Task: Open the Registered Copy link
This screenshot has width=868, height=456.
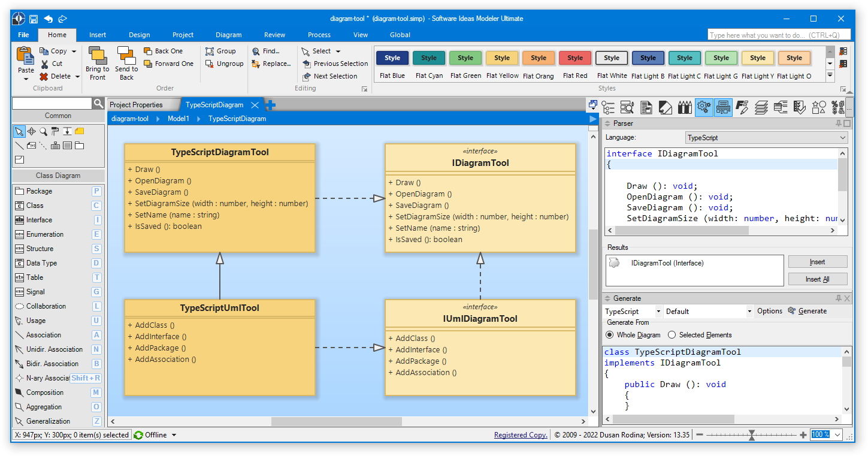Action: point(520,435)
